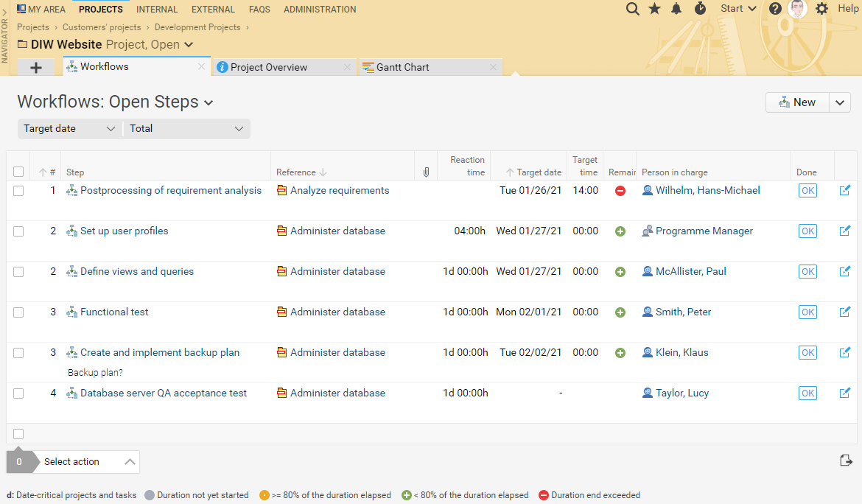Check the box for Set up user profiles

coord(18,231)
